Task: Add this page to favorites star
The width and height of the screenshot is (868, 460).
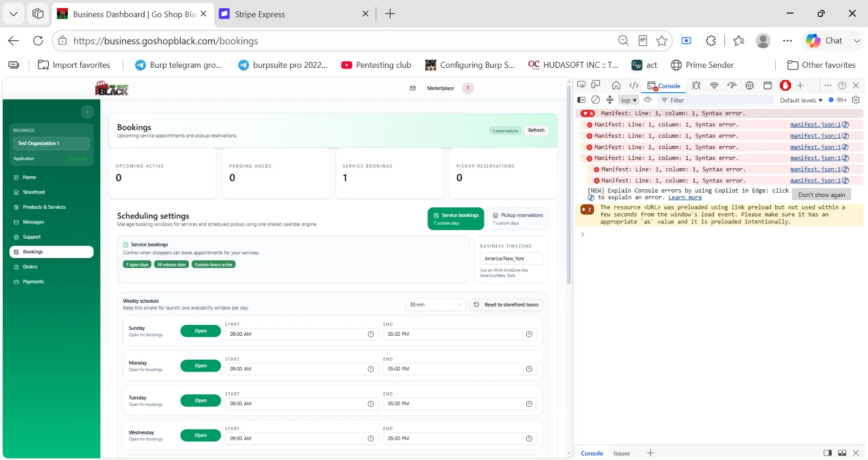Action: click(x=662, y=41)
